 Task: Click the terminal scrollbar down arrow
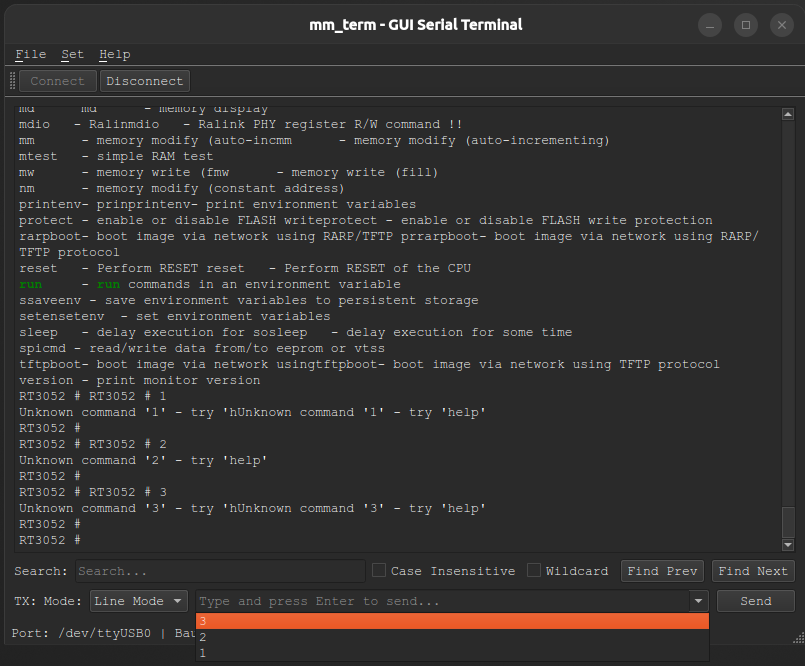pyautogui.click(x=788, y=544)
